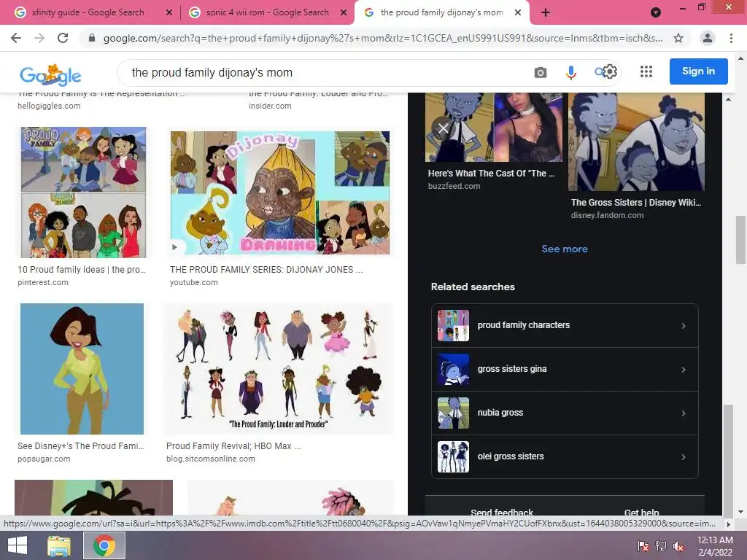747x560 pixels.
Task: Open the popsugar.com Trudy Proud image
Action: [82, 368]
